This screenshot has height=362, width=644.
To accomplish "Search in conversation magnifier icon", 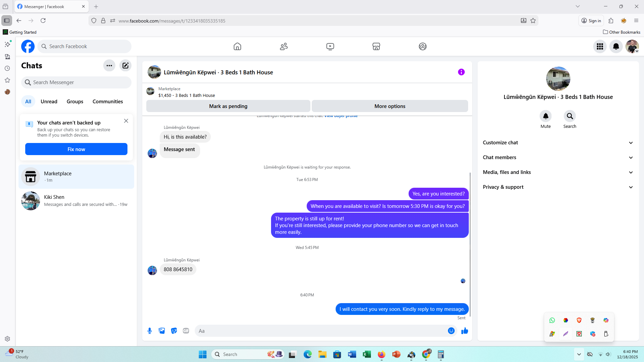I will pos(570,116).
